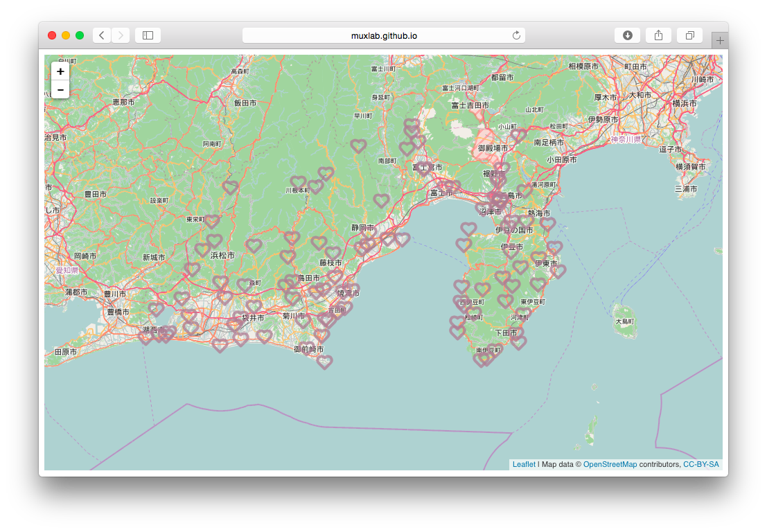Open the Share menu in the toolbar
767x532 pixels.
[658, 35]
